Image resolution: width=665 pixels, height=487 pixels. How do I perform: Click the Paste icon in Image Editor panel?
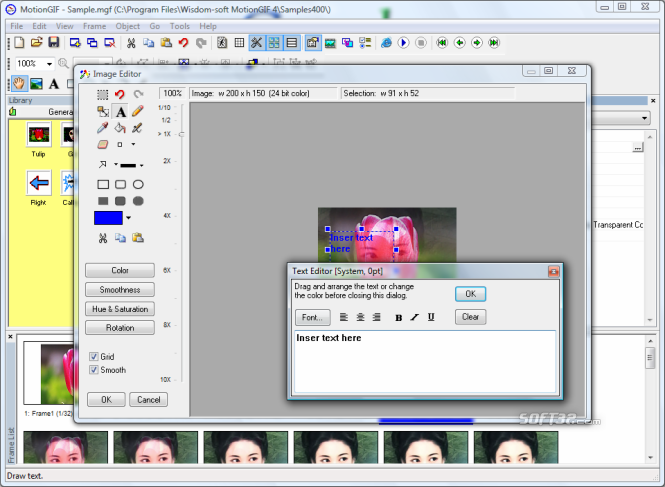click(137, 238)
